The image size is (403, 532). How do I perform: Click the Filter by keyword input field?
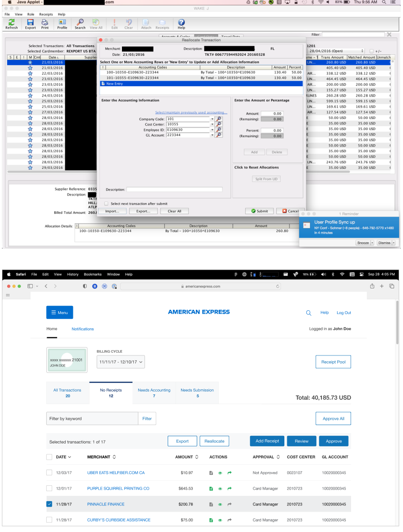[92, 418]
